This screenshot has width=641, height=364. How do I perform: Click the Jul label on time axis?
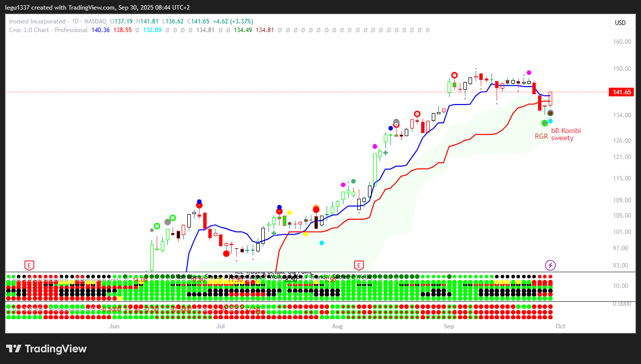[x=220, y=326]
